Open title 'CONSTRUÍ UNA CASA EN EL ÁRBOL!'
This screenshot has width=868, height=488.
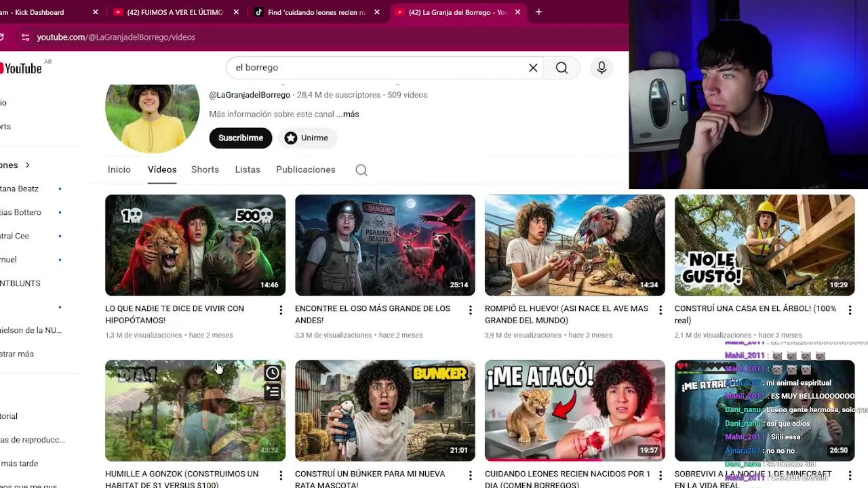[x=755, y=314]
